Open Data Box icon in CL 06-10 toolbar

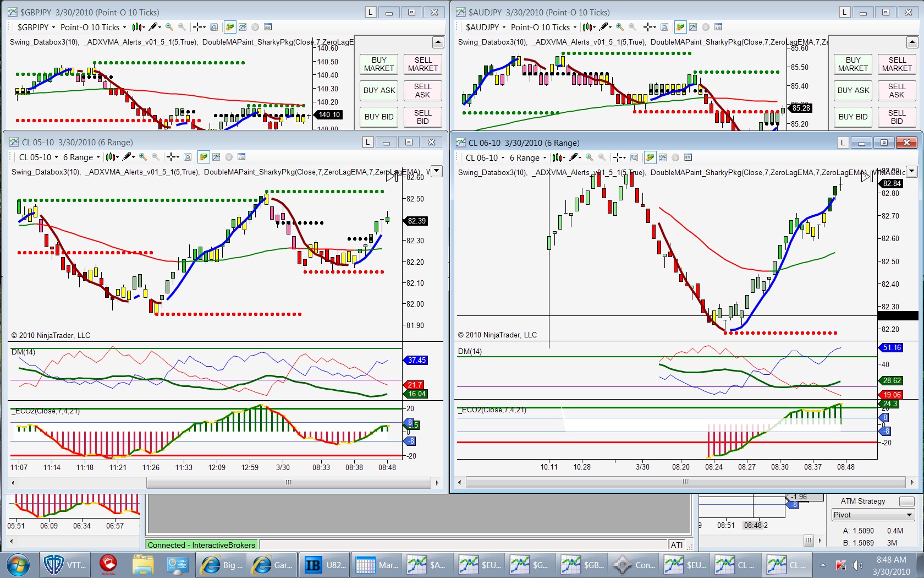tap(634, 157)
